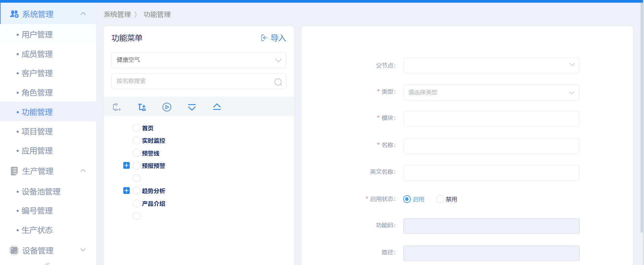
Task: Open 应用管理 in the sidebar
Action: coord(48,151)
